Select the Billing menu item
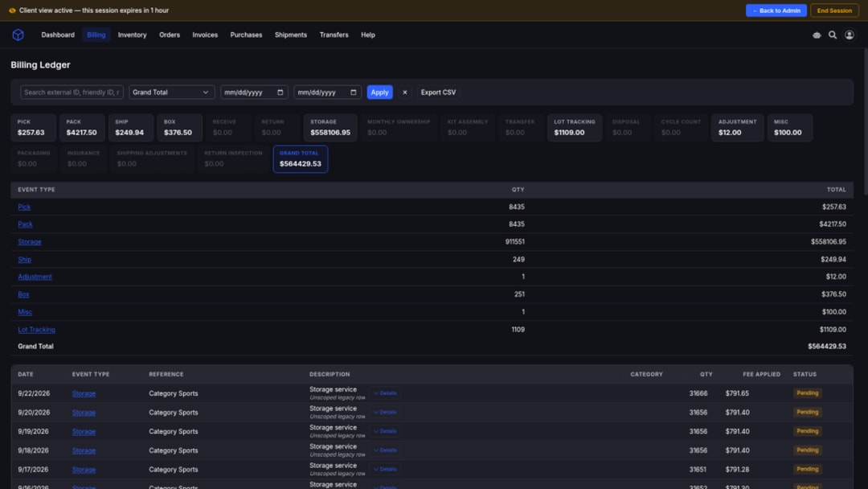This screenshot has height=489, width=868. [x=96, y=35]
